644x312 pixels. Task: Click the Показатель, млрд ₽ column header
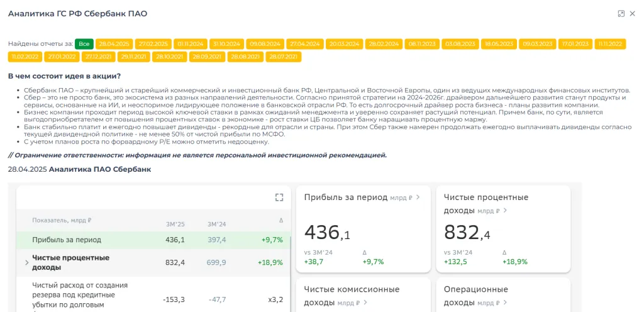pos(62,220)
